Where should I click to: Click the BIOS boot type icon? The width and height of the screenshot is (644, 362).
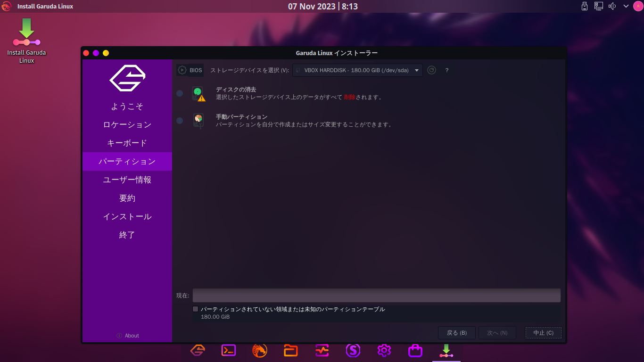(182, 70)
